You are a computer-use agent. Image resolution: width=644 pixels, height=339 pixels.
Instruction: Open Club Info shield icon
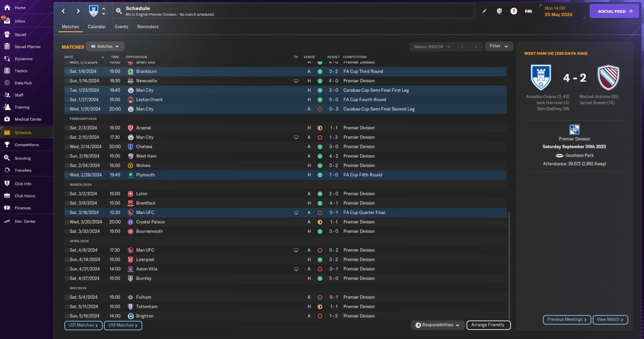[x=7, y=184]
